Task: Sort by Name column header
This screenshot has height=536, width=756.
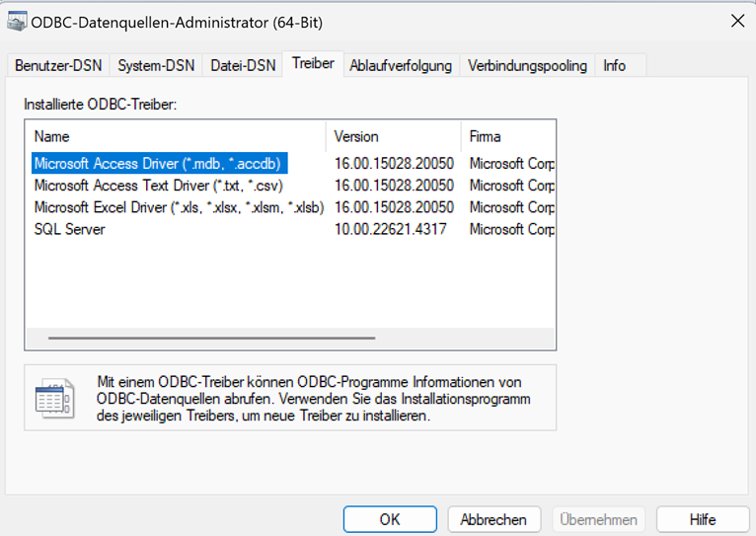Action: pos(176,136)
